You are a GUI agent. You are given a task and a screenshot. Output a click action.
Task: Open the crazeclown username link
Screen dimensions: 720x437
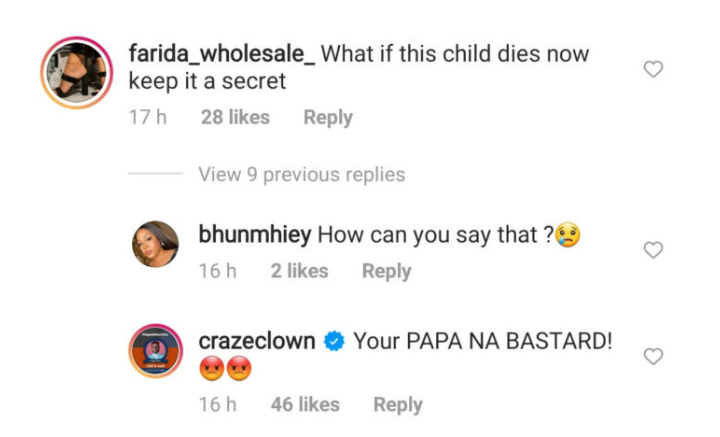point(257,341)
